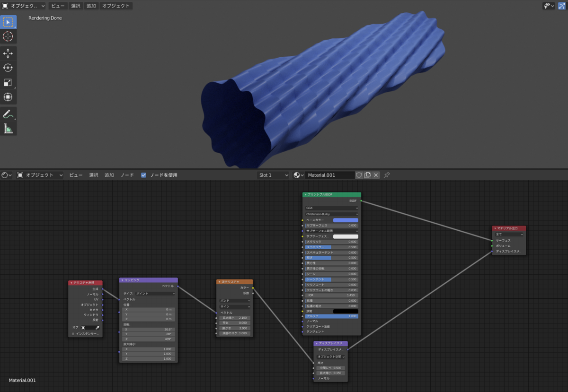
Task: Open node editor 追加 menu
Action: coord(109,175)
